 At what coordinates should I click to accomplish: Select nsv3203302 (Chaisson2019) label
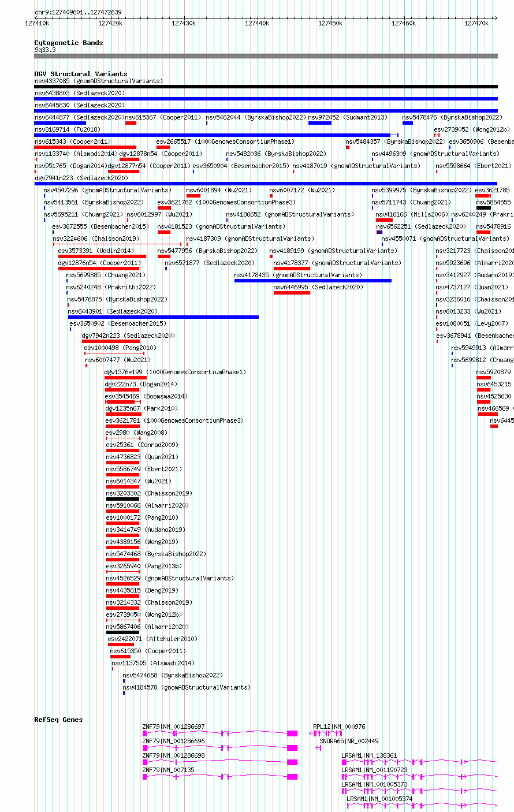pos(149,493)
